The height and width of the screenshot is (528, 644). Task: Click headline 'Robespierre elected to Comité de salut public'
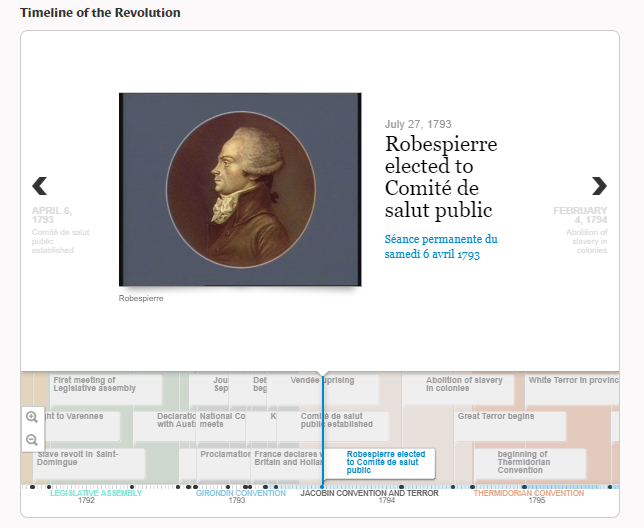click(x=441, y=177)
